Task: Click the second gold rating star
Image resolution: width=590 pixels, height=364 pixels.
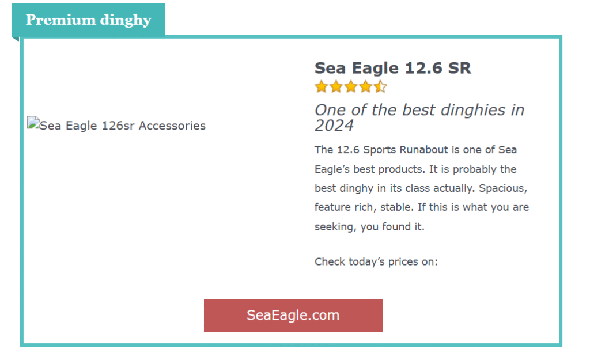Action: pyautogui.click(x=336, y=87)
